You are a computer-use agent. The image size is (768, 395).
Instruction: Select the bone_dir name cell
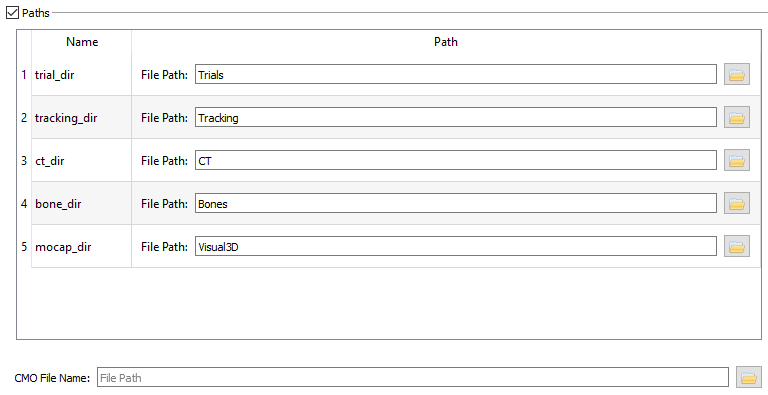click(81, 203)
